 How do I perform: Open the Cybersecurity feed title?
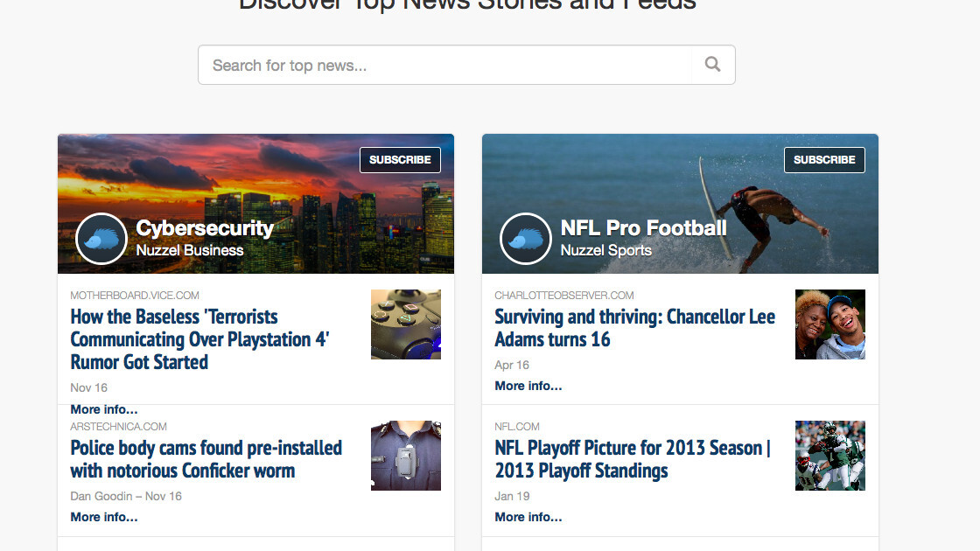pyautogui.click(x=205, y=228)
